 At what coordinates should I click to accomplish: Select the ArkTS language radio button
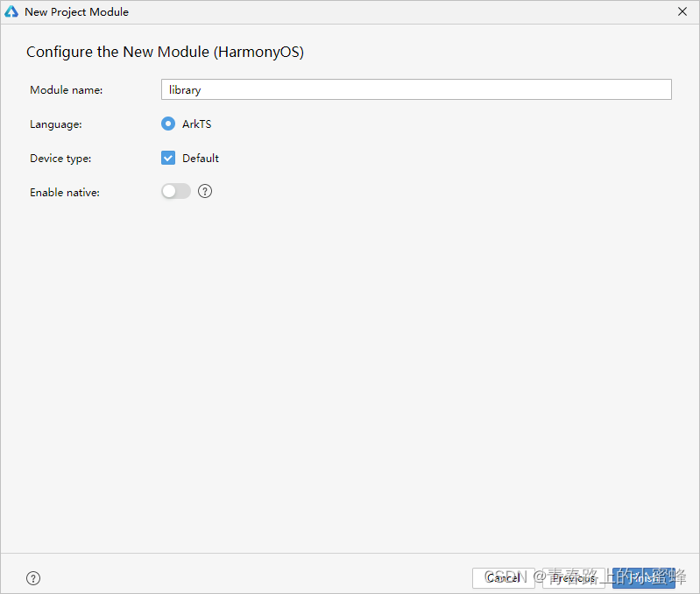[168, 124]
